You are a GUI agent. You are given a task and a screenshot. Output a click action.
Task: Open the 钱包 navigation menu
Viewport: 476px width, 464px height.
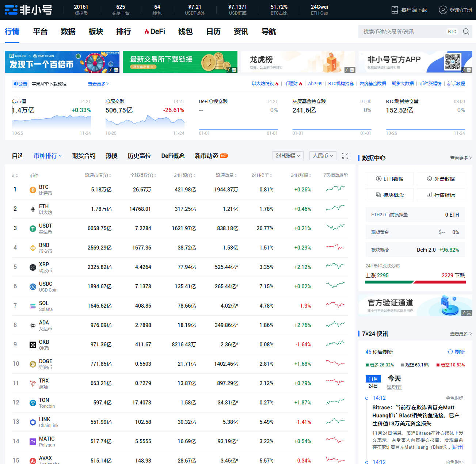pyautogui.click(x=186, y=32)
